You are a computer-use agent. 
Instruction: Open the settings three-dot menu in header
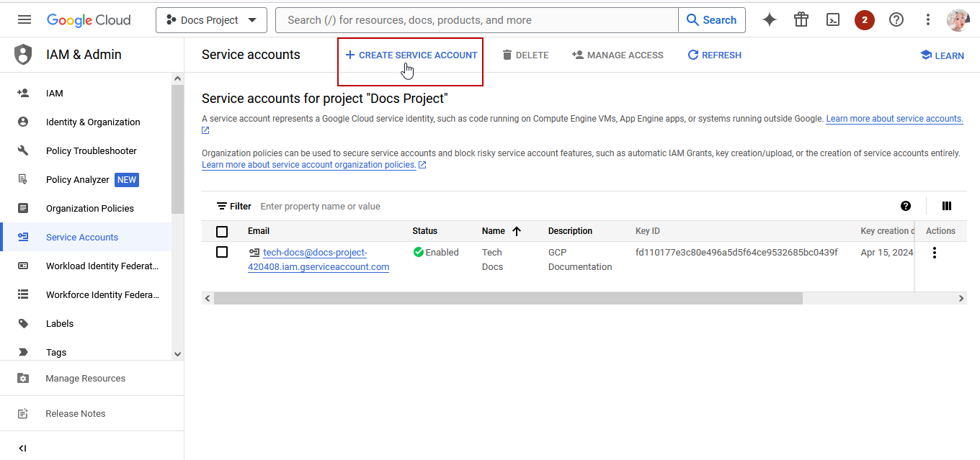tap(928, 19)
